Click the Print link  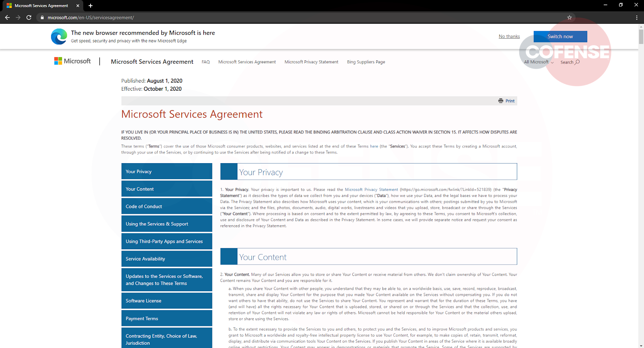point(510,101)
